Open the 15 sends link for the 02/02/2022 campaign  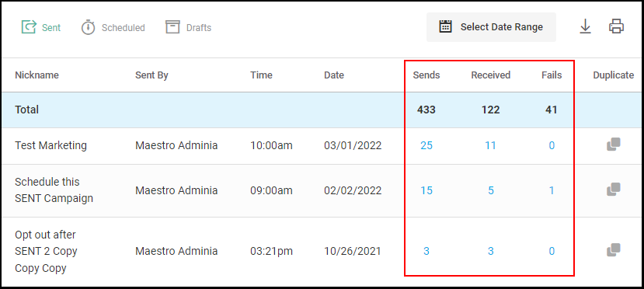pyautogui.click(x=426, y=190)
